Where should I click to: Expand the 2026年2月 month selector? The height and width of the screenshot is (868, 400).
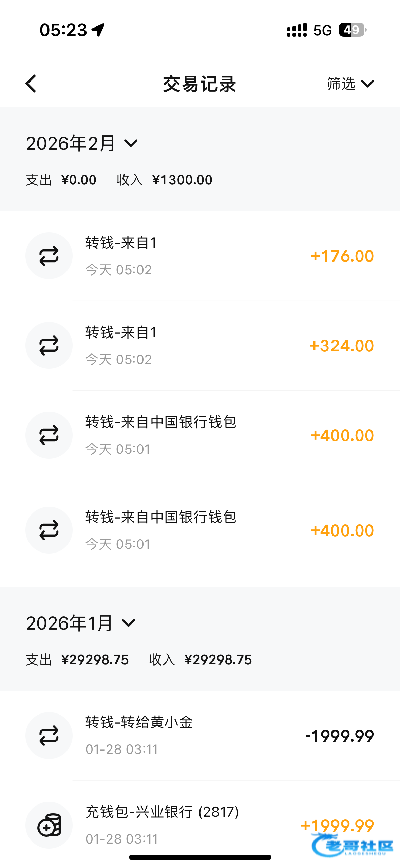point(82,143)
